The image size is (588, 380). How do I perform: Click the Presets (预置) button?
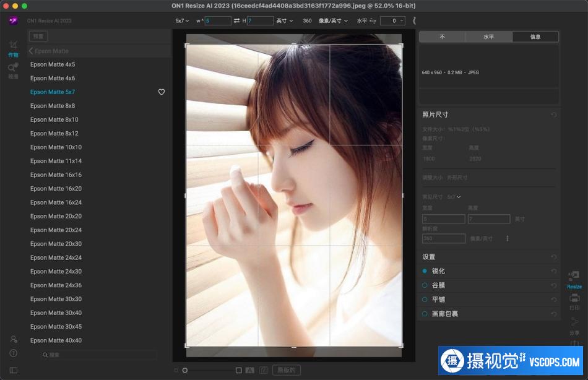pyautogui.click(x=38, y=37)
